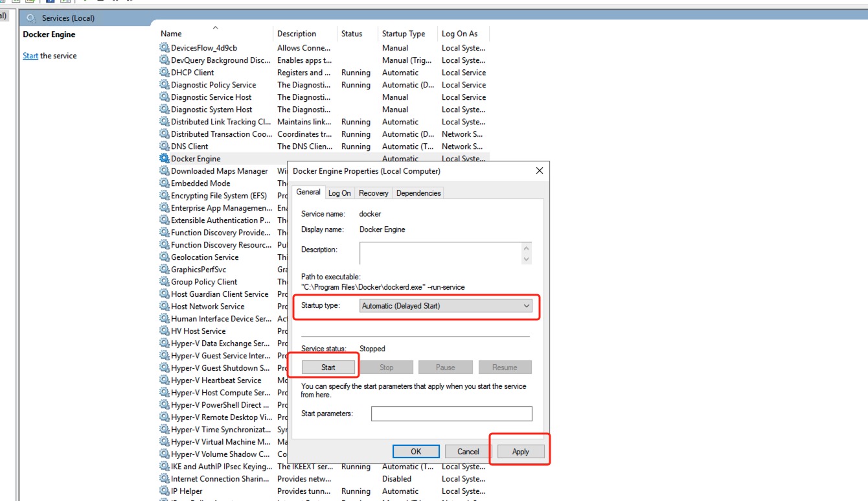Image resolution: width=868 pixels, height=501 pixels.
Task: Click the gear icon of Hyper-V Heartbeat Service
Action: 165,380
